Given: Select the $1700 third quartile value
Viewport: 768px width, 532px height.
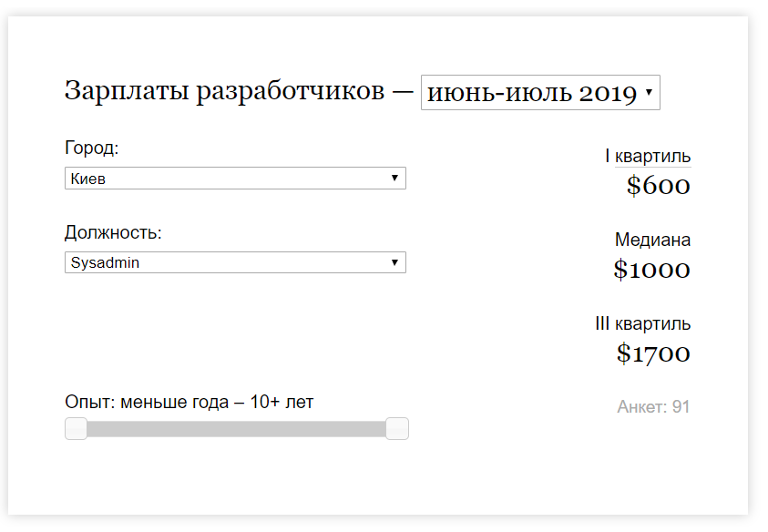Looking at the screenshot, I should 653,353.
